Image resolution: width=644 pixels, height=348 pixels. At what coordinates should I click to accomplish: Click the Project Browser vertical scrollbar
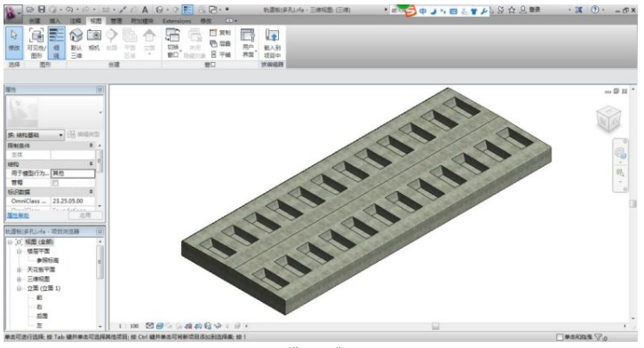[99, 263]
